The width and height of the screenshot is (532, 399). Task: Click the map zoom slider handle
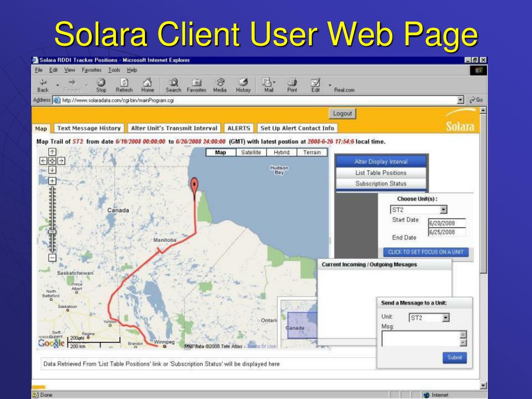[x=52, y=232]
